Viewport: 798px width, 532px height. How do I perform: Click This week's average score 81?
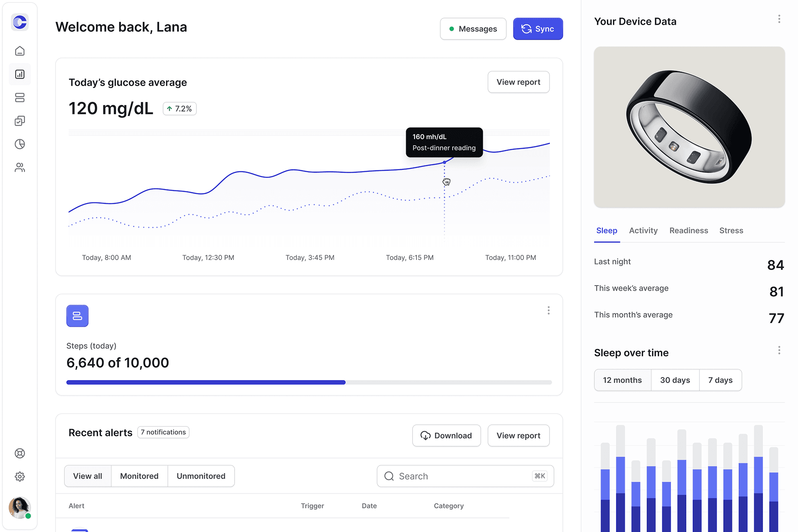click(776, 292)
